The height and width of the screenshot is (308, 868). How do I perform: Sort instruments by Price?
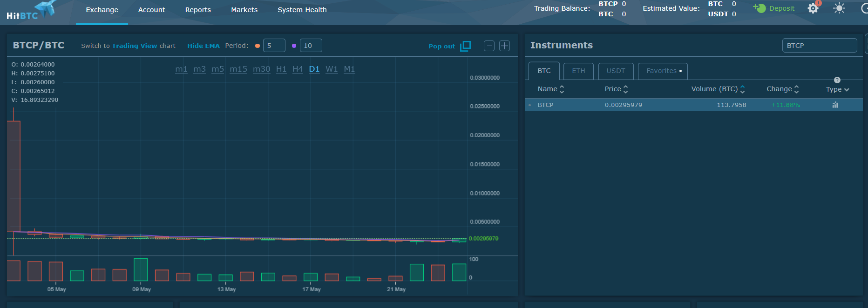coord(617,89)
